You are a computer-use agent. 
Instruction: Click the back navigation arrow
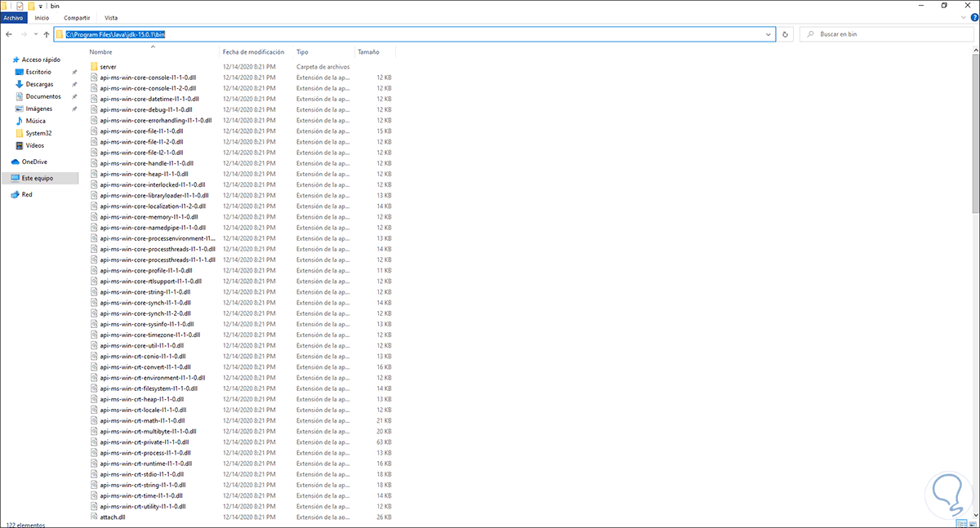point(8,34)
